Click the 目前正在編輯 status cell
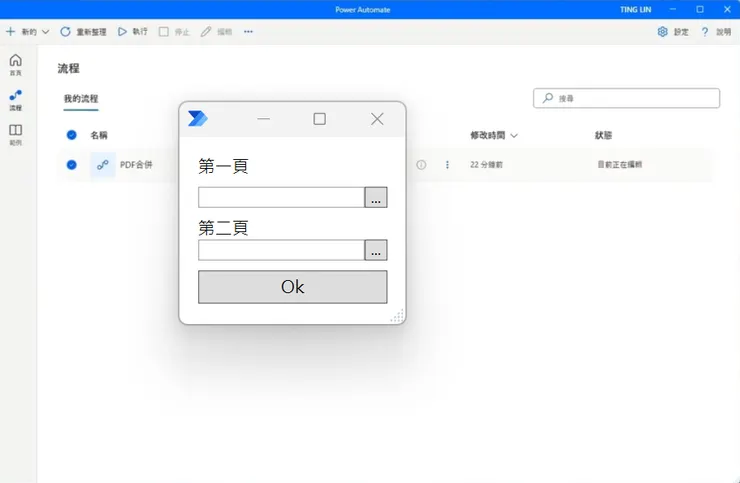The width and height of the screenshot is (740, 483). (x=620, y=164)
